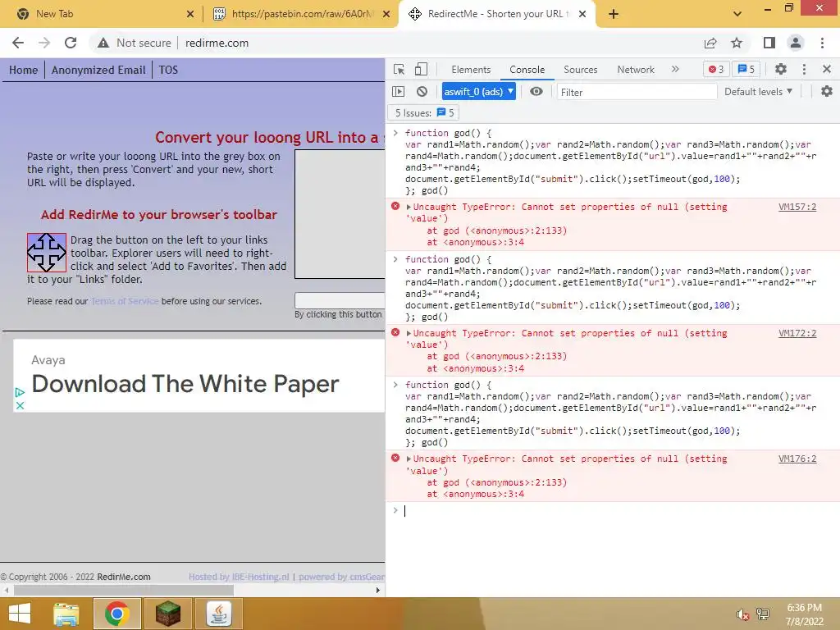Open Chrome profile avatar

[796, 43]
